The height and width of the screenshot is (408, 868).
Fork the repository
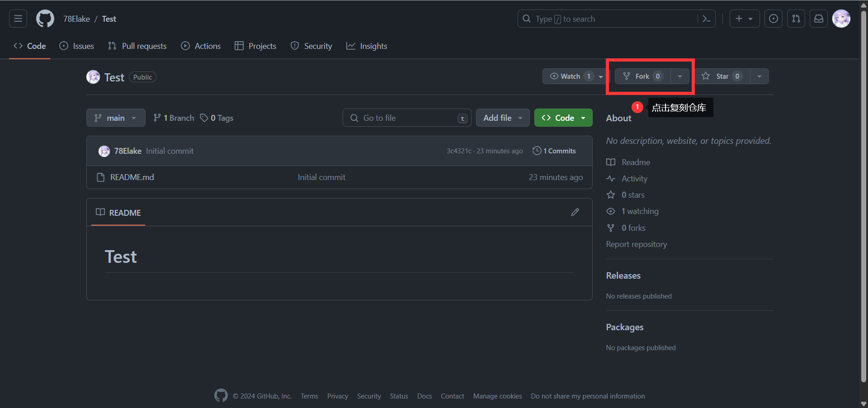[x=642, y=76]
